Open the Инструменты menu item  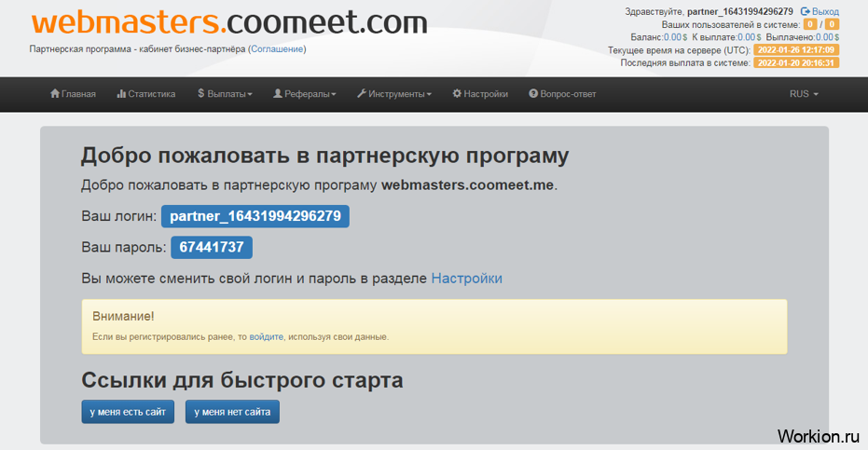pyautogui.click(x=394, y=93)
